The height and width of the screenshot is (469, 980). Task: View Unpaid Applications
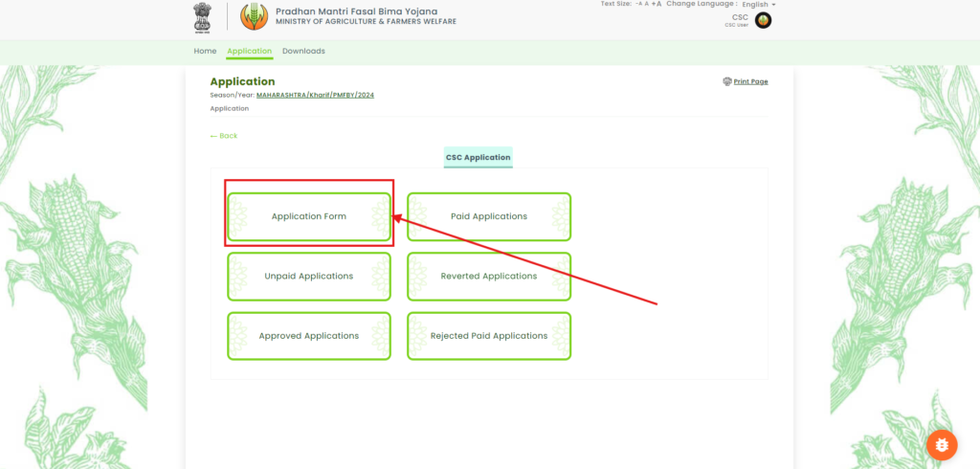coord(309,276)
